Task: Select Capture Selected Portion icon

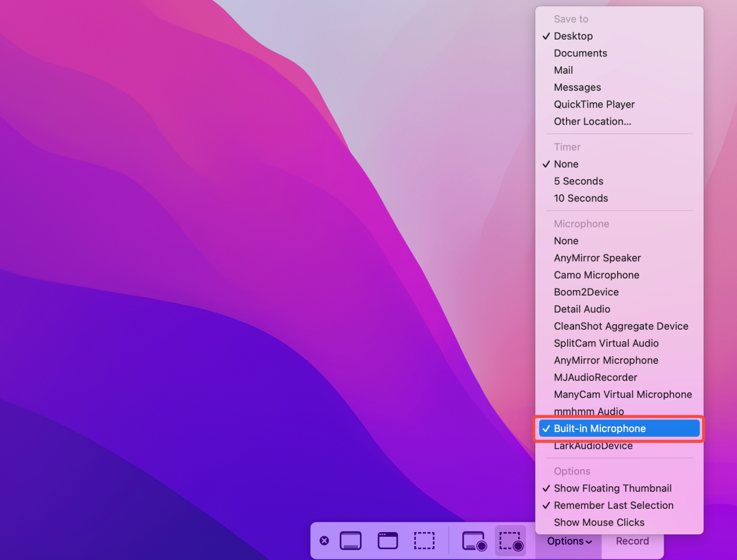Action: coord(424,541)
